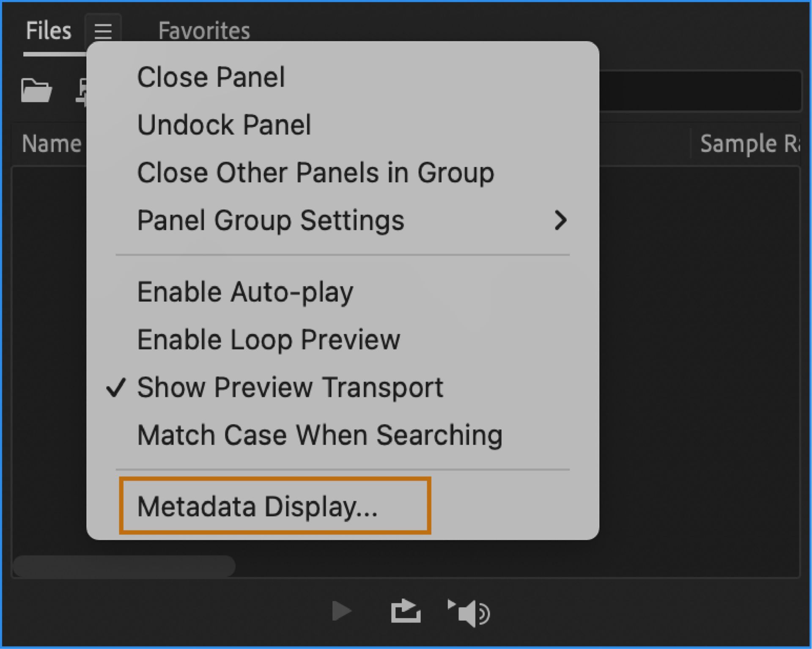The width and height of the screenshot is (812, 649).
Task: Click the Sample Rate column header
Action: pyautogui.click(x=749, y=144)
